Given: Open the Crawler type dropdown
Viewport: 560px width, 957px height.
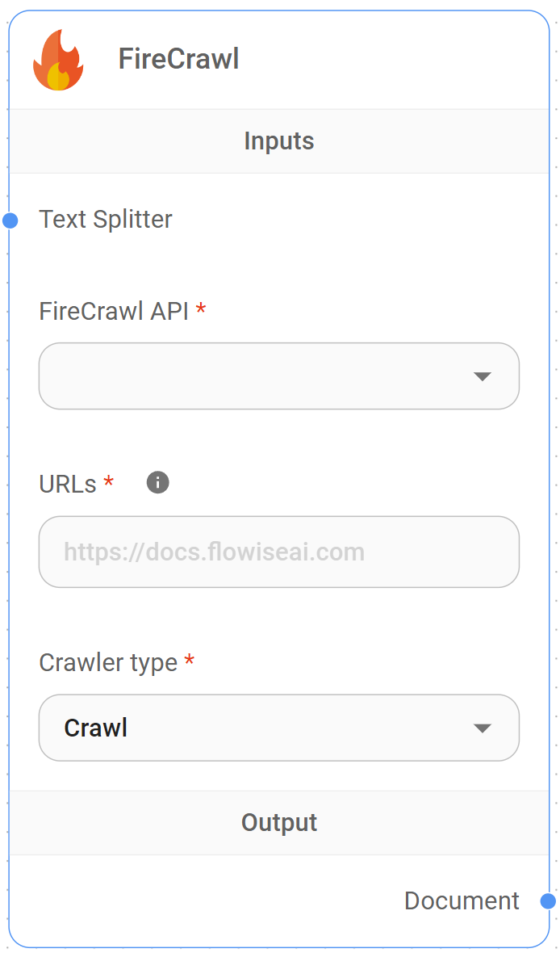Looking at the screenshot, I should pyautogui.click(x=279, y=727).
